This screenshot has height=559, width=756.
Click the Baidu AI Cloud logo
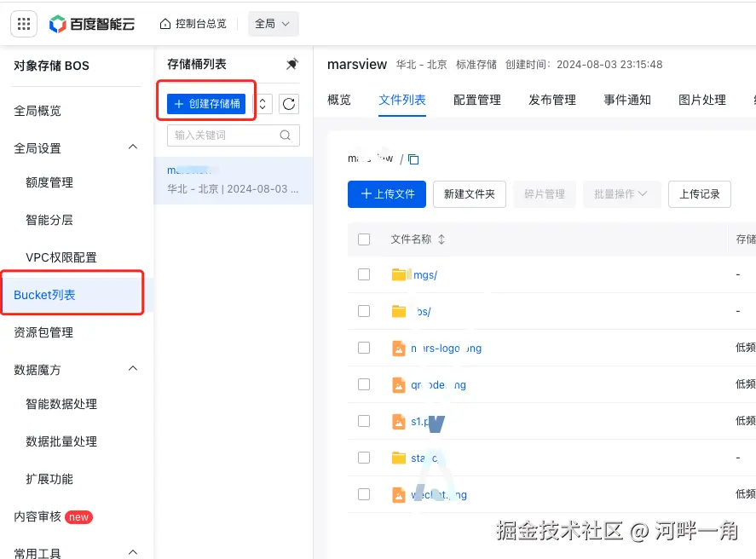click(x=92, y=24)
